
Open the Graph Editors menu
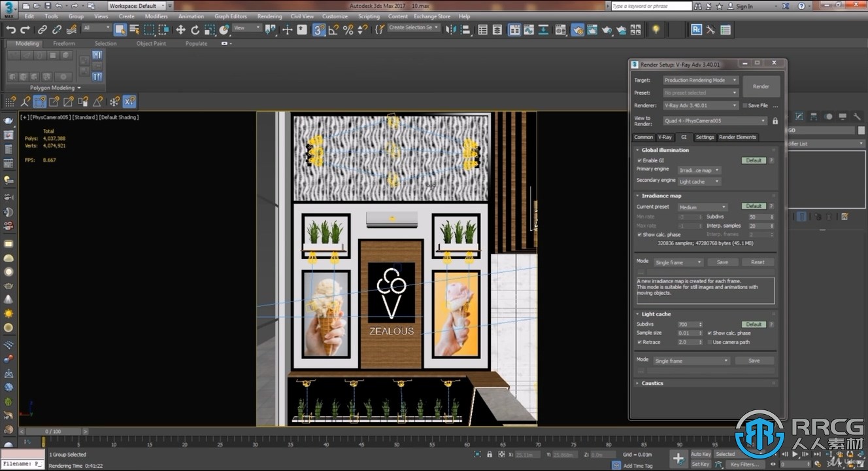(231, 16)
